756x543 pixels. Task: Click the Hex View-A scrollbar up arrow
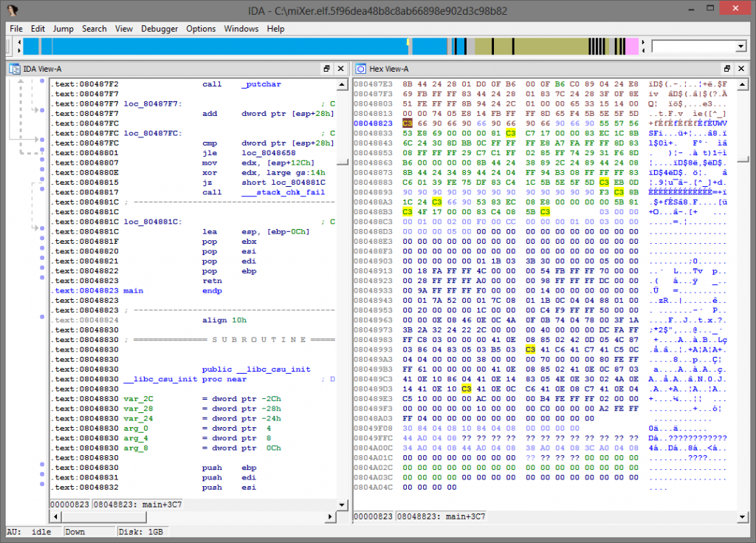743,85
